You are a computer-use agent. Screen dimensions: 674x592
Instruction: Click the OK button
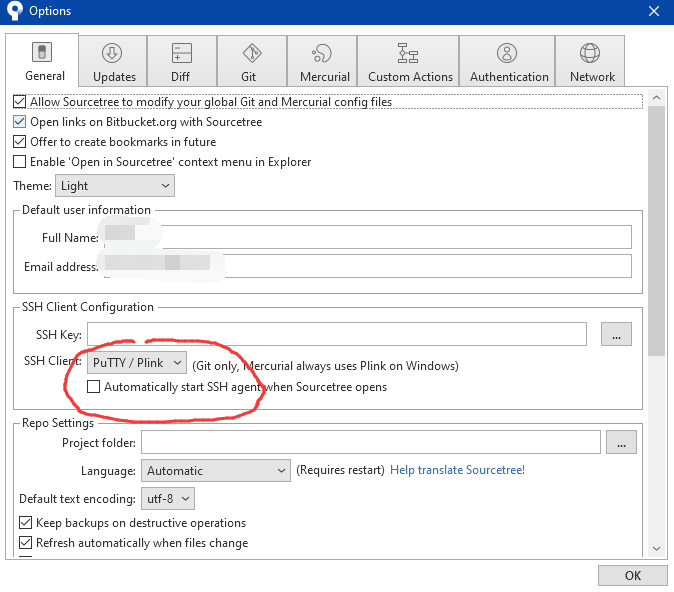(x=632, y=575)
